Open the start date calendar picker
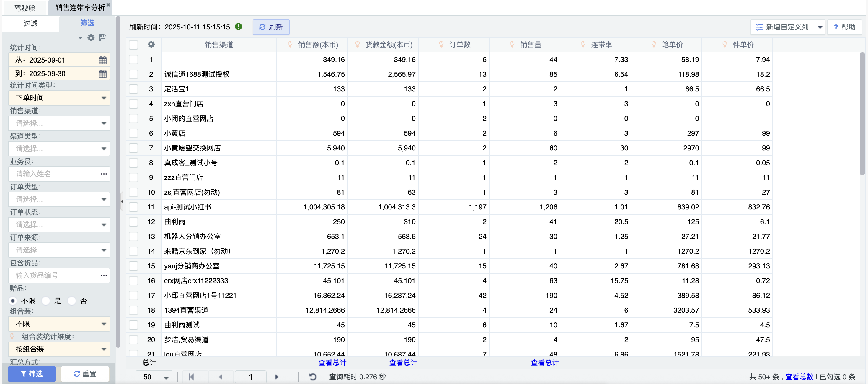Image resolution: width=868 pixels, height=384 pixels. [x=102, y=60]
